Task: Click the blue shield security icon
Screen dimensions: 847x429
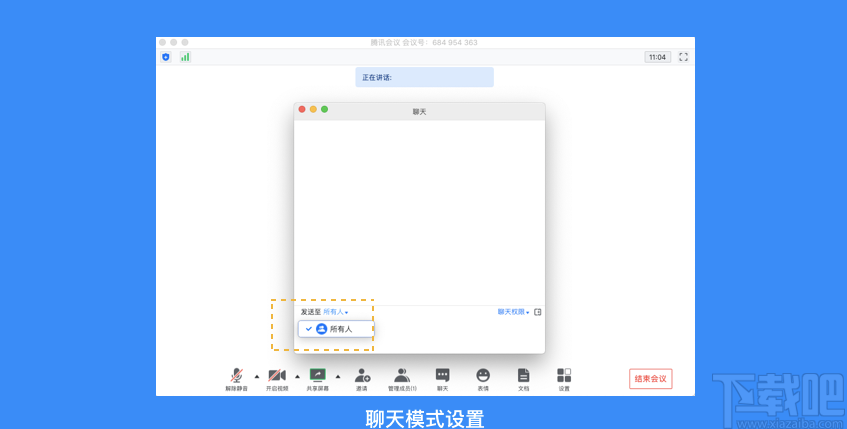Action: [x=166, y=57]
